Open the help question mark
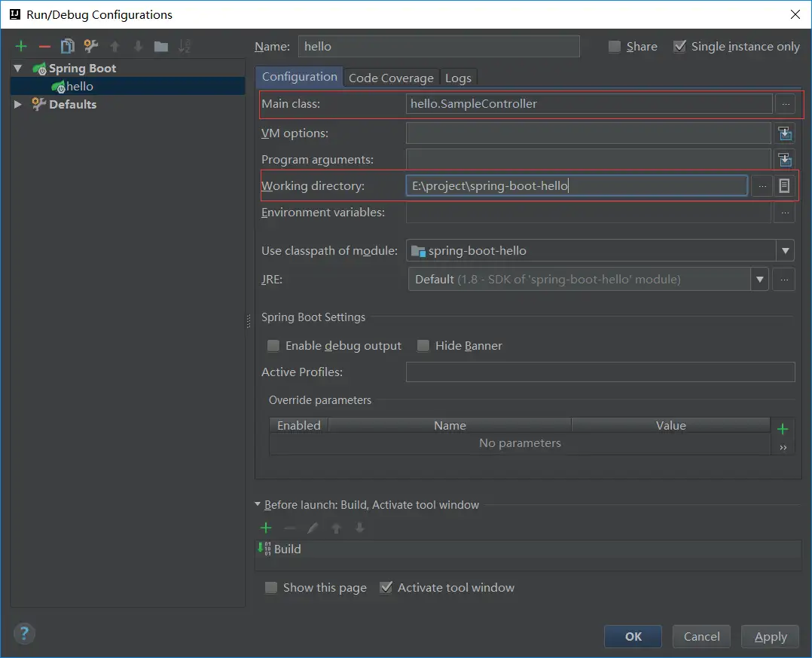 tap(24, 632)
